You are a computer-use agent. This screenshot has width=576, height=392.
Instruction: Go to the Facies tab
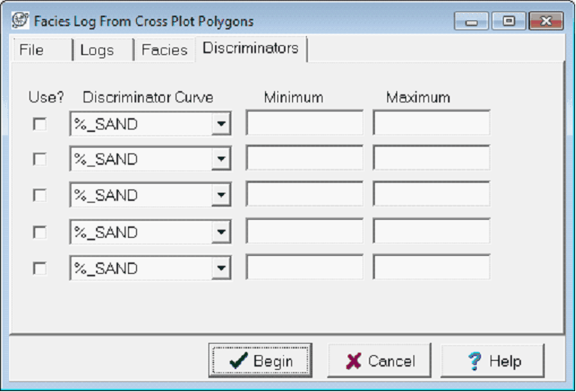coord(164,50)
